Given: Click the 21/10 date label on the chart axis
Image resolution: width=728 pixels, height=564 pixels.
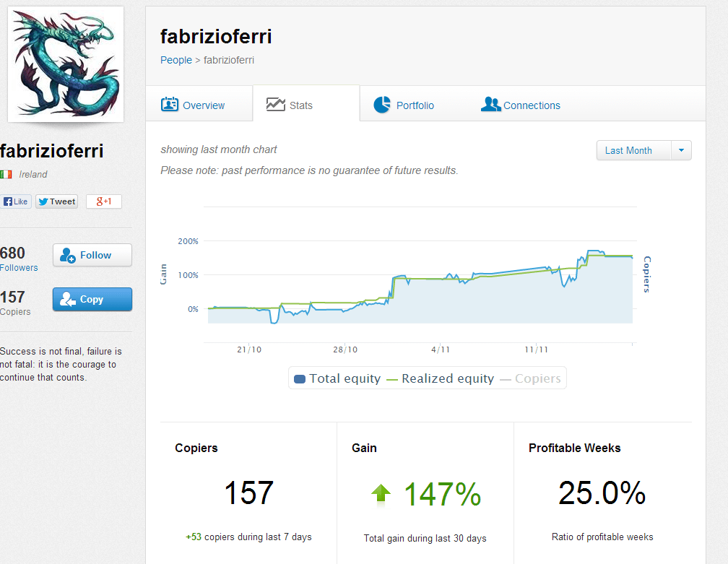Looking at the screenshot, I should [x=249, y=350].
